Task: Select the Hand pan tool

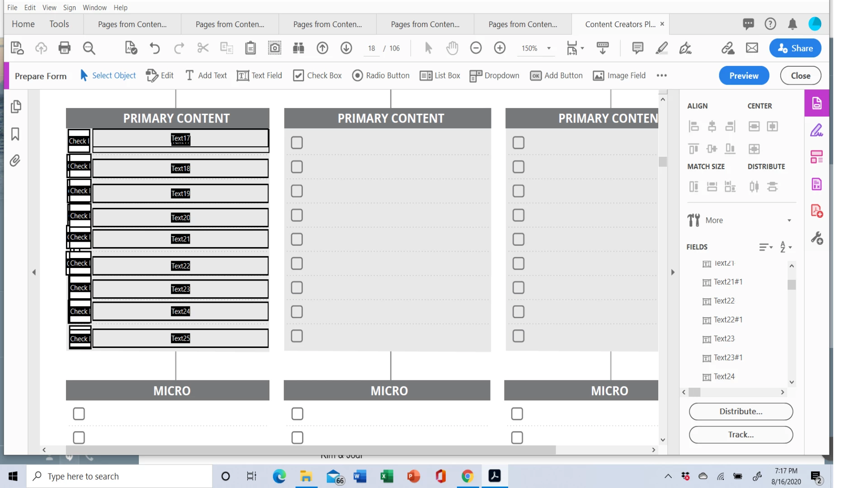Action: [452, 48]
